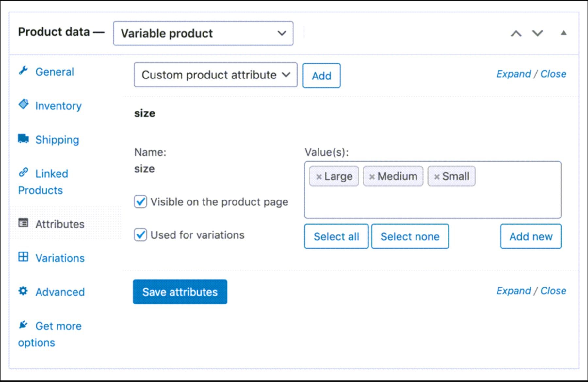Switch to the Attributes tab

pos(59,224)
